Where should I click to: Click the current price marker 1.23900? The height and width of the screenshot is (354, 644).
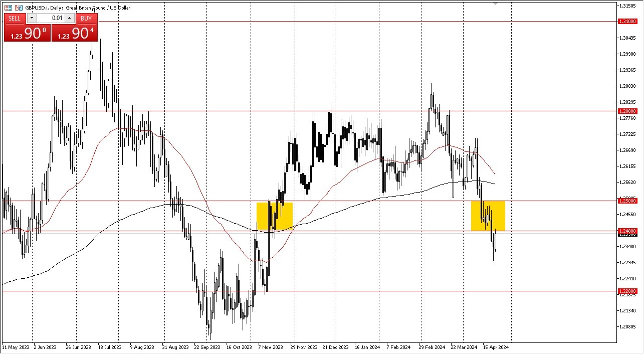pyautogui.click(x=628, y=236)
